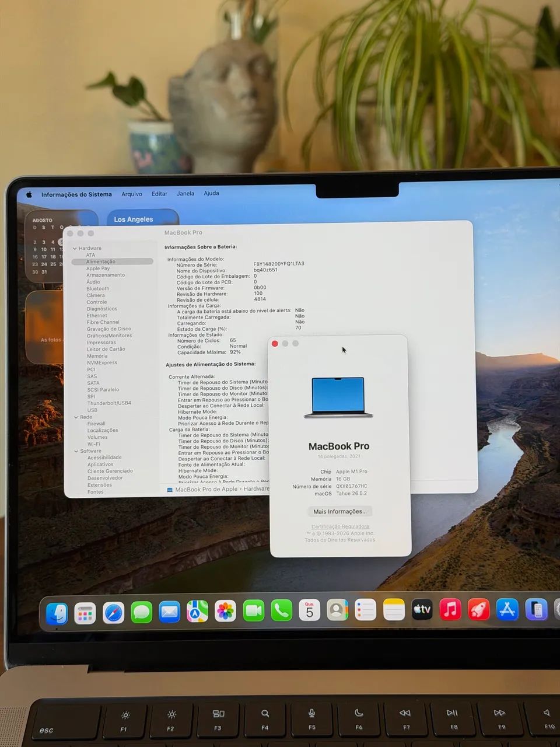Launch Apple TV from the Dock
Image resolution: width=560 pixels, height=747 pixels.
tap(422, 609)
